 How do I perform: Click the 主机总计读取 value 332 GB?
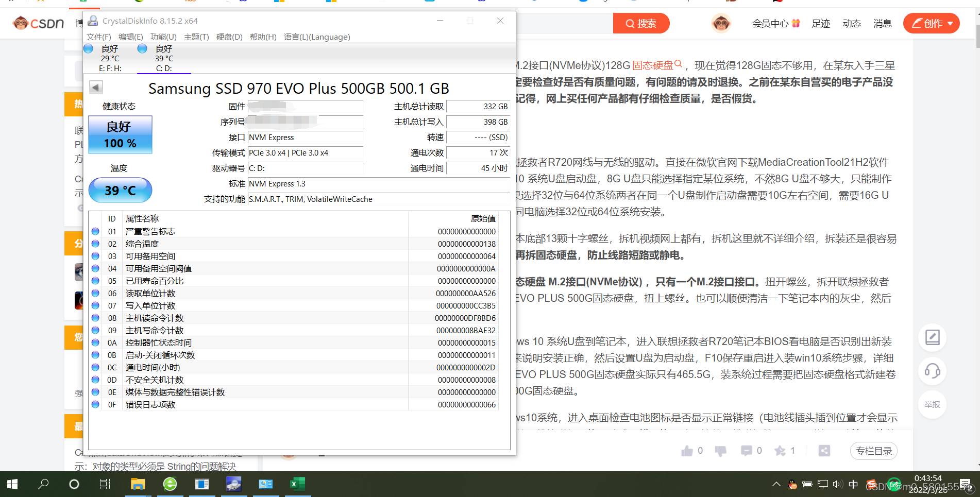pyautogui.click(x=478, y=107)
